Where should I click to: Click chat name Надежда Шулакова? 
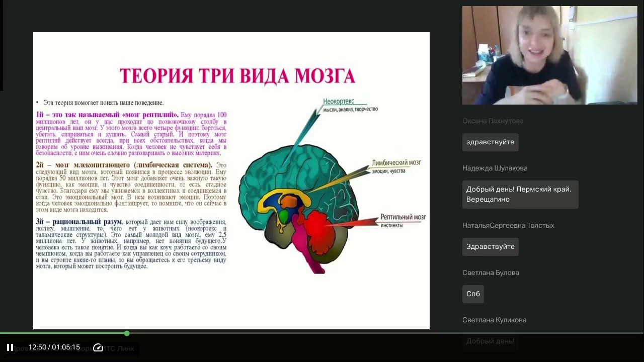tap(495, 168)
